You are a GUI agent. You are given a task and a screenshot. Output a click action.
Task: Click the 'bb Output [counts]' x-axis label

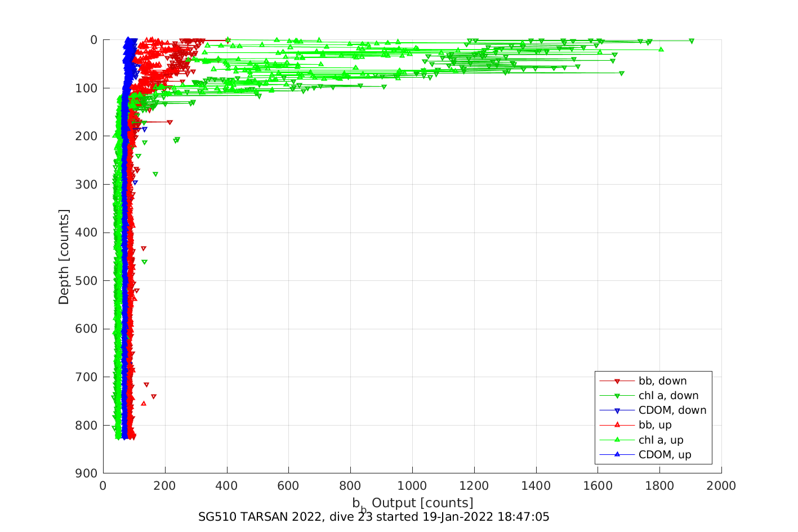coord(413,503)
